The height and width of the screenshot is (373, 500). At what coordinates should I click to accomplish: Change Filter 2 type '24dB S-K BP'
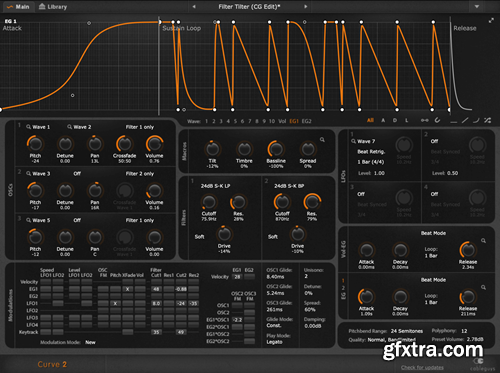[289, 186]
